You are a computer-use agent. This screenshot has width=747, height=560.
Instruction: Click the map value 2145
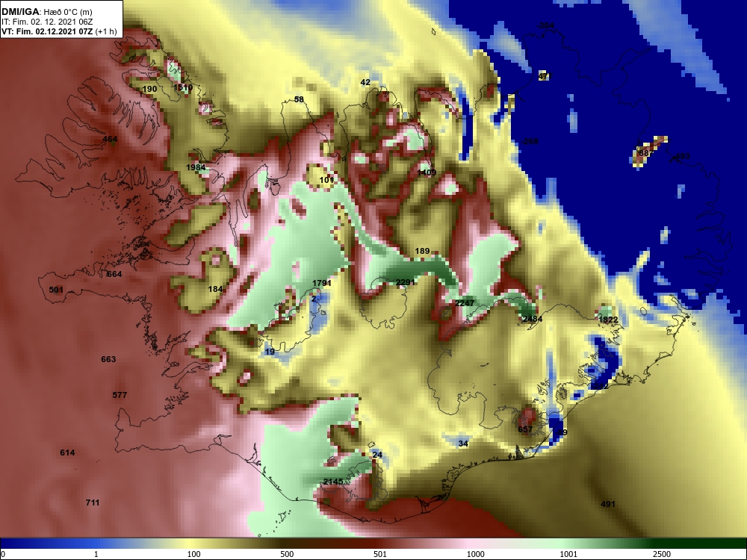[333, 482]
